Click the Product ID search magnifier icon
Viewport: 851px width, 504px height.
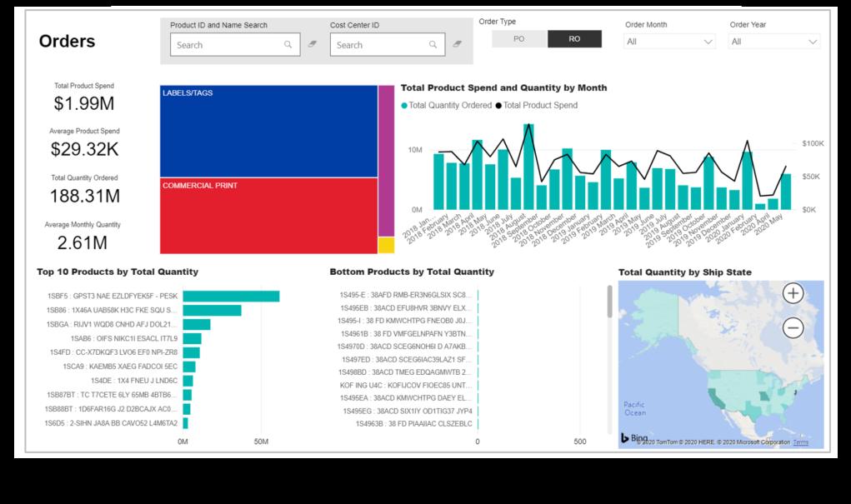tap(288, 44)
